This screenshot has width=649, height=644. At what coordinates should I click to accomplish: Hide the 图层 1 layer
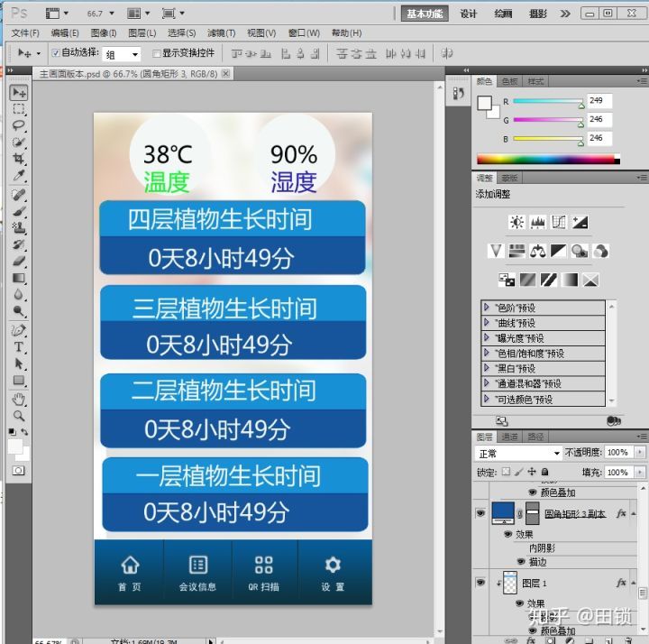[480, 583]
